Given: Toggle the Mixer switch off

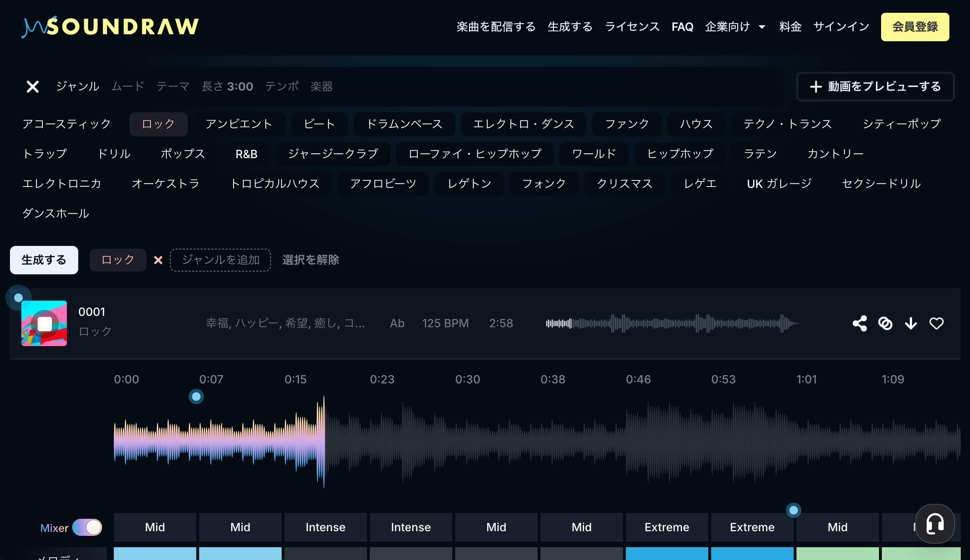Looking at the screenshot, I should [88, 528].
